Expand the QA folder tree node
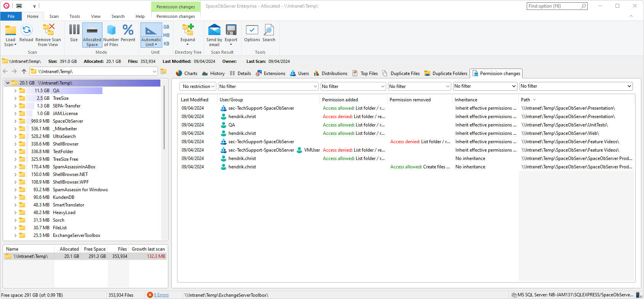 (15, 91)
